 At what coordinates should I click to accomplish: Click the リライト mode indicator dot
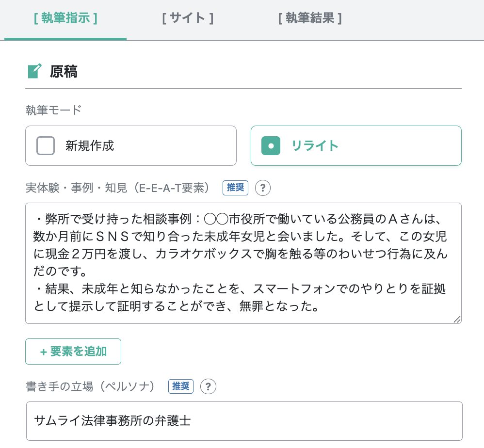pos(271,145)
